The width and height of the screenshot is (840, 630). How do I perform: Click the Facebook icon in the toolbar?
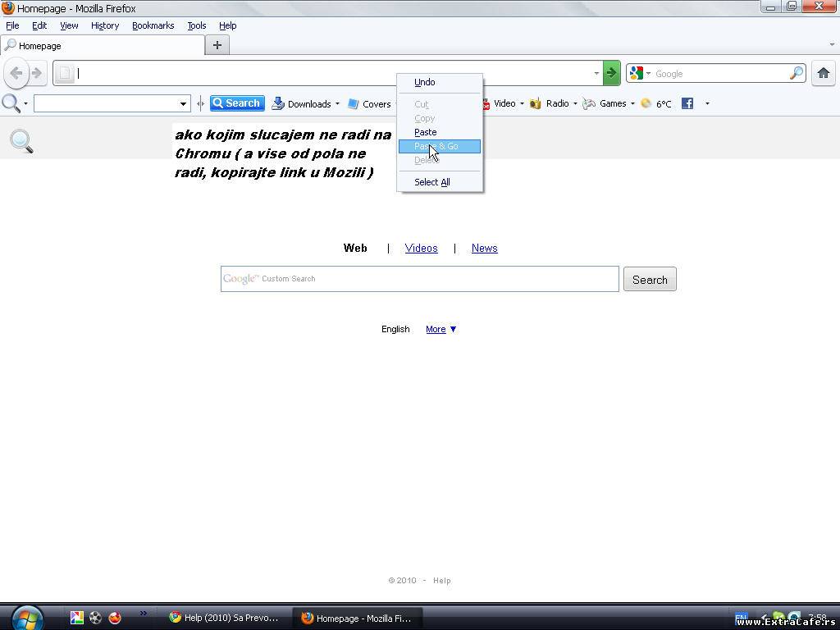pos(687,103)
